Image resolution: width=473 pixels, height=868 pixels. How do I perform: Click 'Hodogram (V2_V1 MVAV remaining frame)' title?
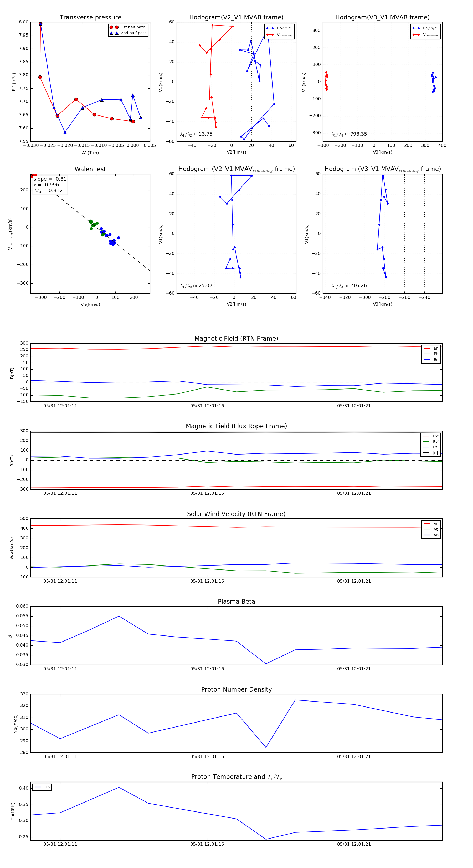tap(237, 169)
